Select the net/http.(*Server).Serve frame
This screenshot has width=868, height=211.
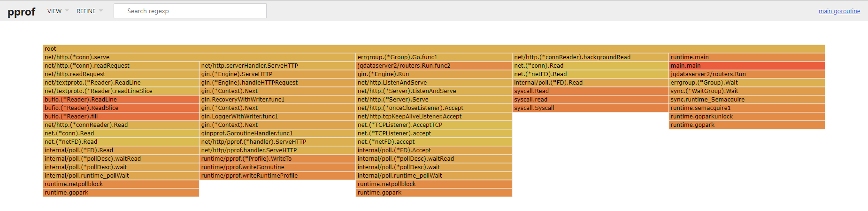pyautogui.click(x=434, y=100)
